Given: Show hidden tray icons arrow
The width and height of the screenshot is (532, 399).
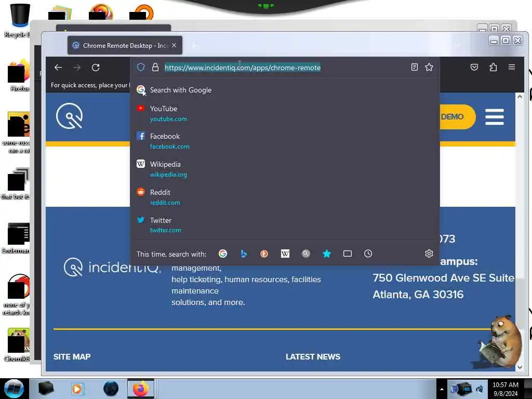Looking at the screenshot, I should click(x=442, y=389).
